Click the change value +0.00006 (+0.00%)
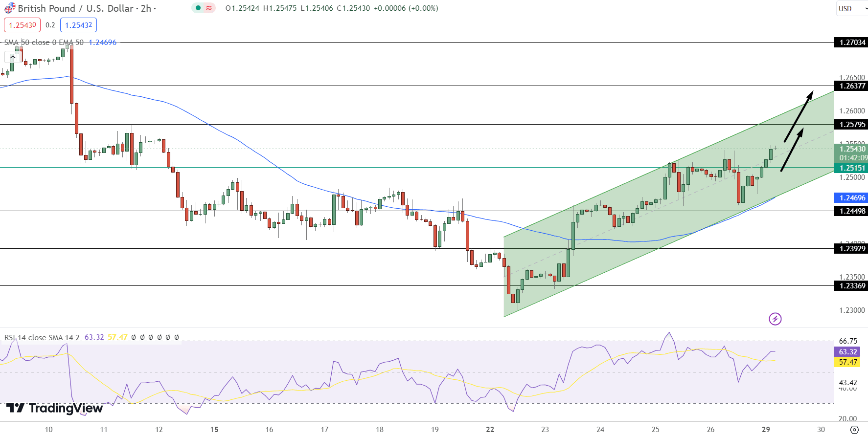 [406, 8]
